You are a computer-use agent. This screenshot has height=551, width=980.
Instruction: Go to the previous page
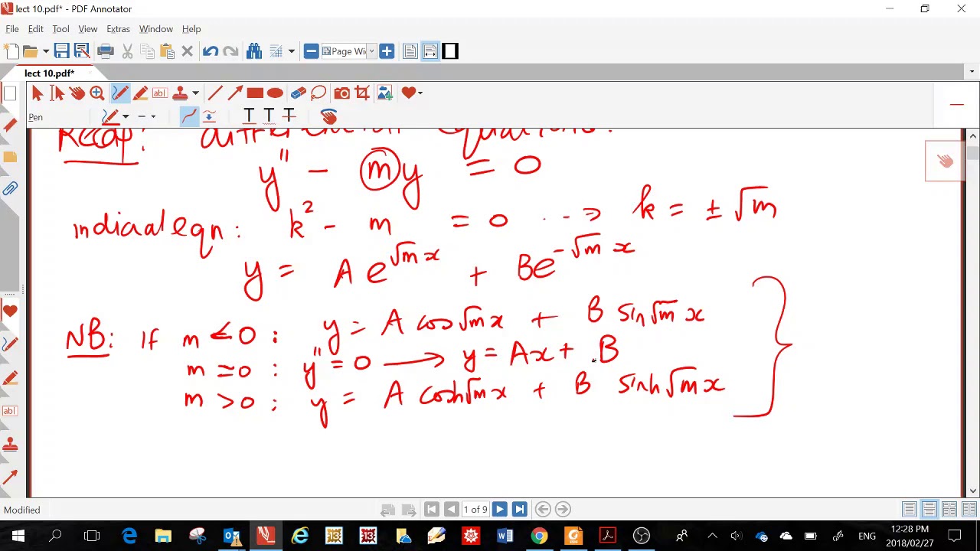click(x=451, y=510)
